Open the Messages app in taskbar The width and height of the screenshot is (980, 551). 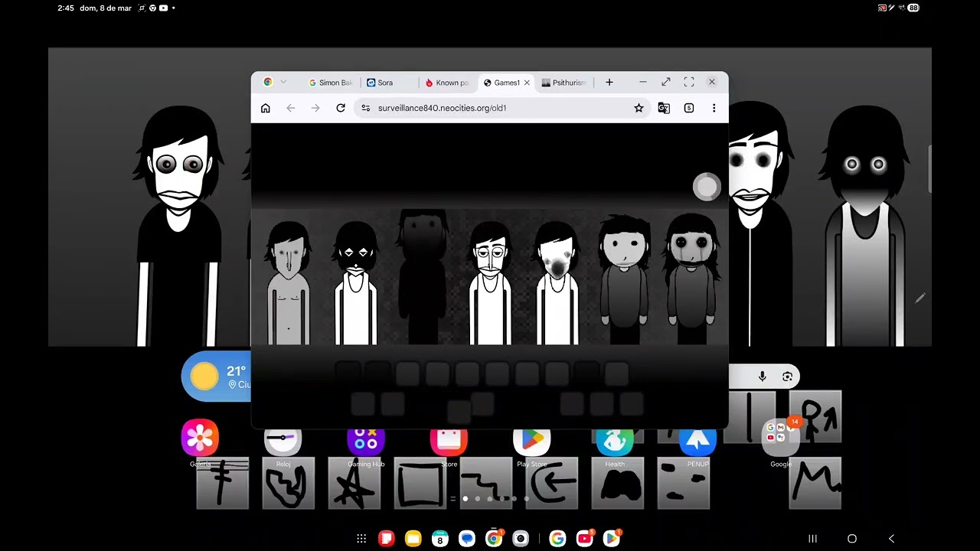467,539
